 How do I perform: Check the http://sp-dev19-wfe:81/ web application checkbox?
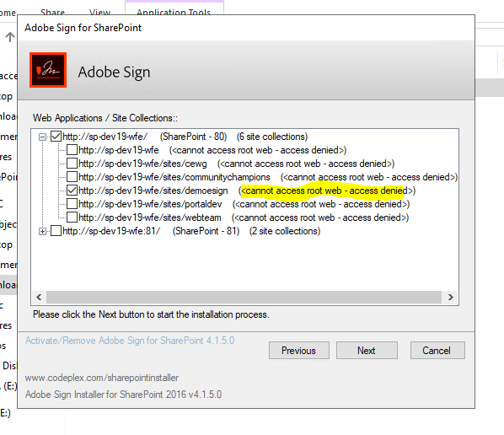pyautogui.click(x=56, y=231)
